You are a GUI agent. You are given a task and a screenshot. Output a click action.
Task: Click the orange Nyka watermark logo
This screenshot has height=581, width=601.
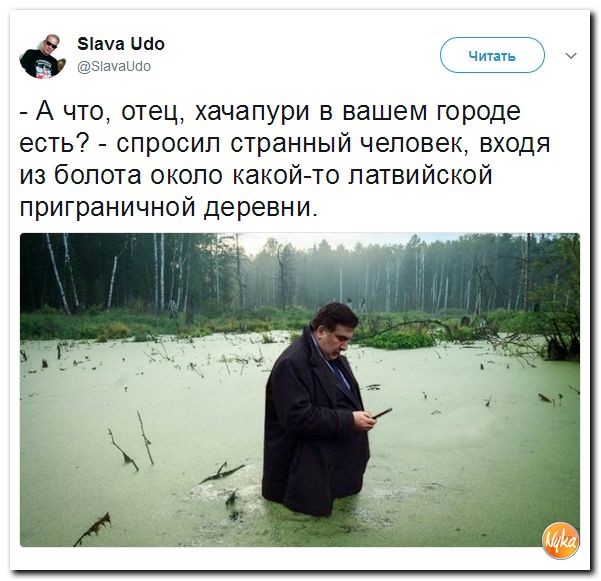click(x=560, y=540)
